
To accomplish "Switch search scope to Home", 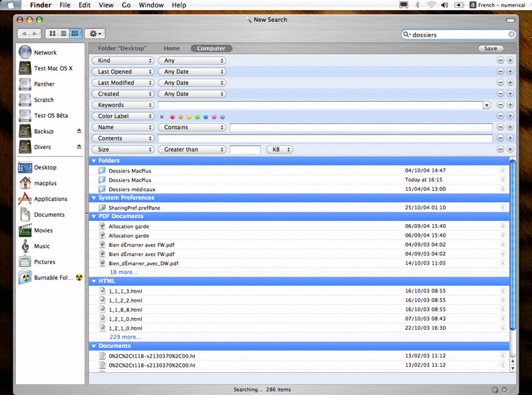I will coord(172,48).
